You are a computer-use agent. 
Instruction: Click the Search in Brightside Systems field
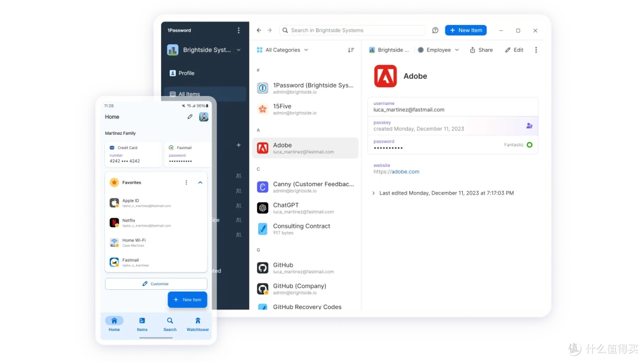tap(352, 30)
